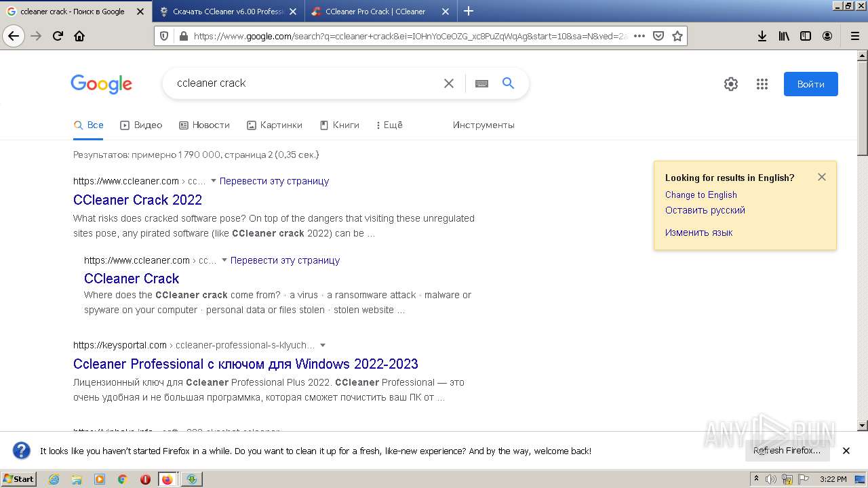The image size is (868, 488).
Task: Click the Войти sign-in button
Action: (x=810, y=84)
